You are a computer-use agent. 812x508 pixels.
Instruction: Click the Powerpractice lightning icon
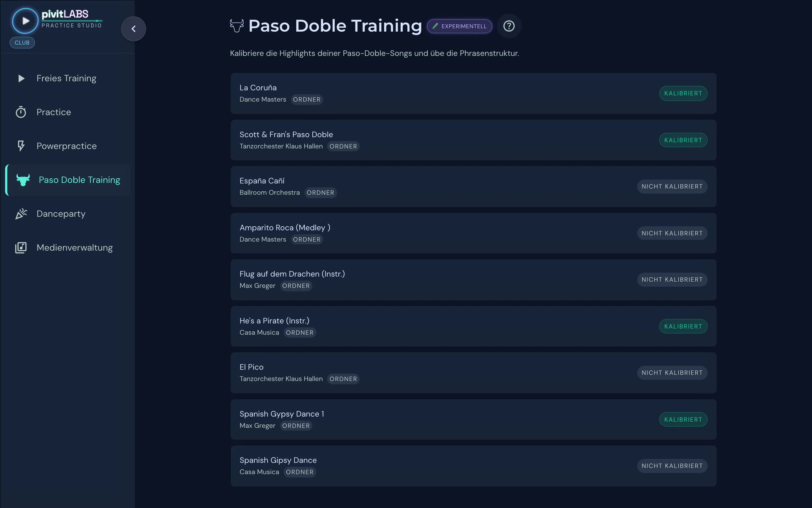click(21, 146)
